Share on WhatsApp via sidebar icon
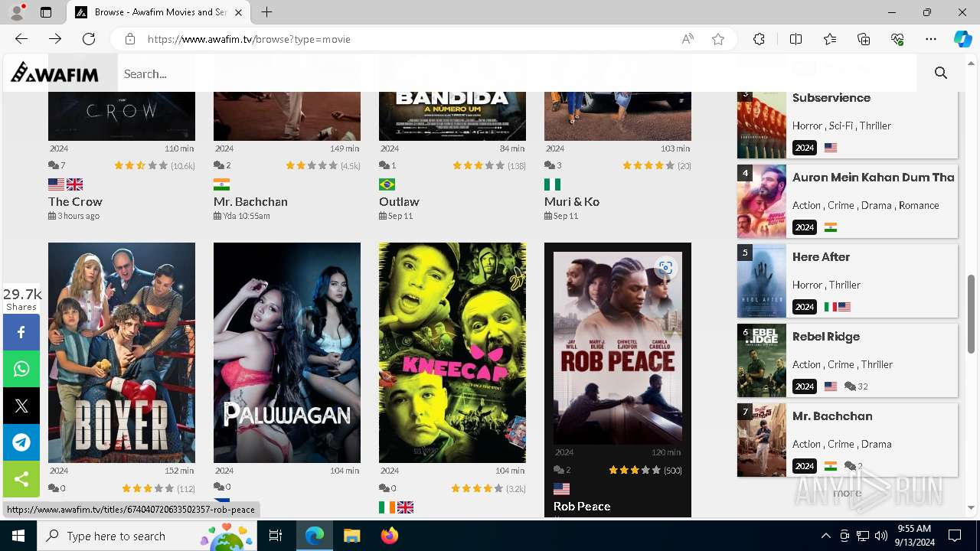The image size is (980, 551). [x=21, y=369]
